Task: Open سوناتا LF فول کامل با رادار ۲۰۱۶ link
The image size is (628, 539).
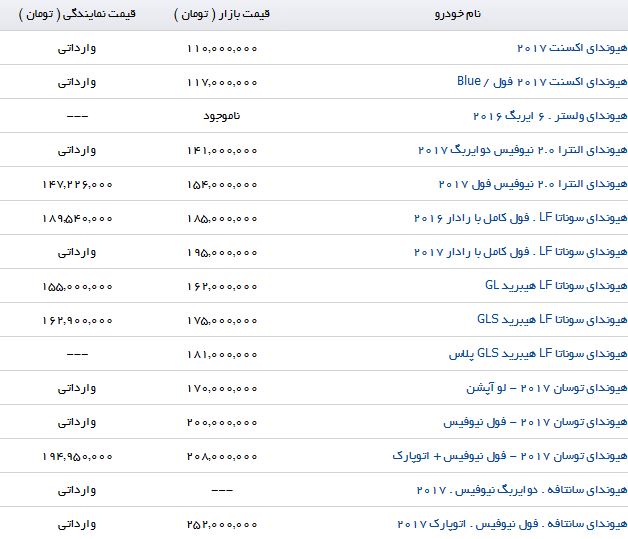Action: (520, 218)
